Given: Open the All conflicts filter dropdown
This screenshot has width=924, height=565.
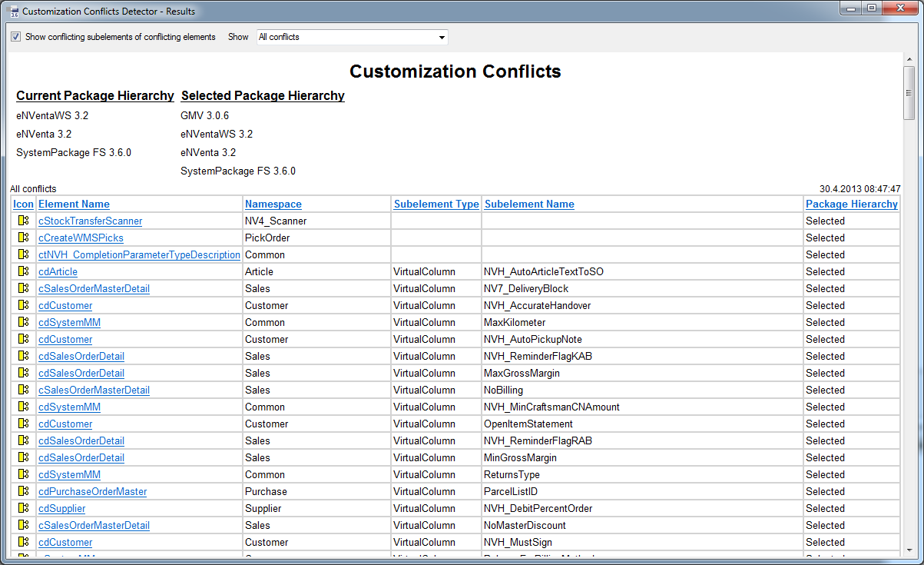Looking at the screenshot, I should [x=352, y=37].
